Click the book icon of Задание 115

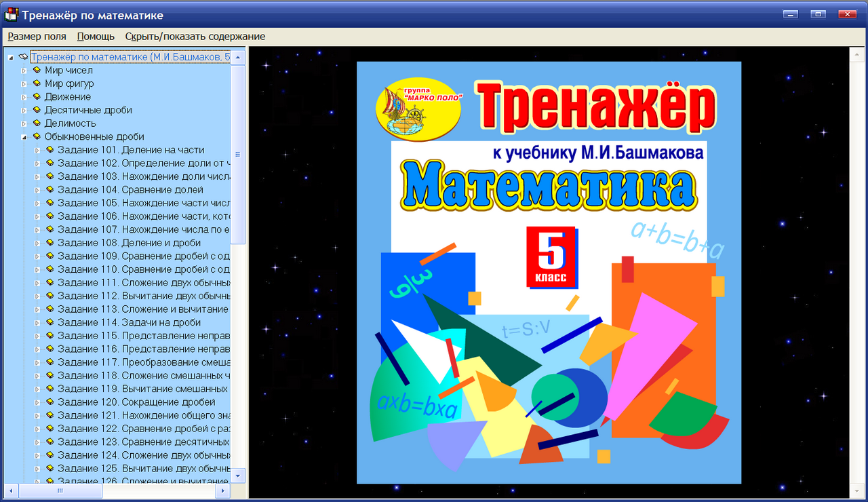click(50, 335)
